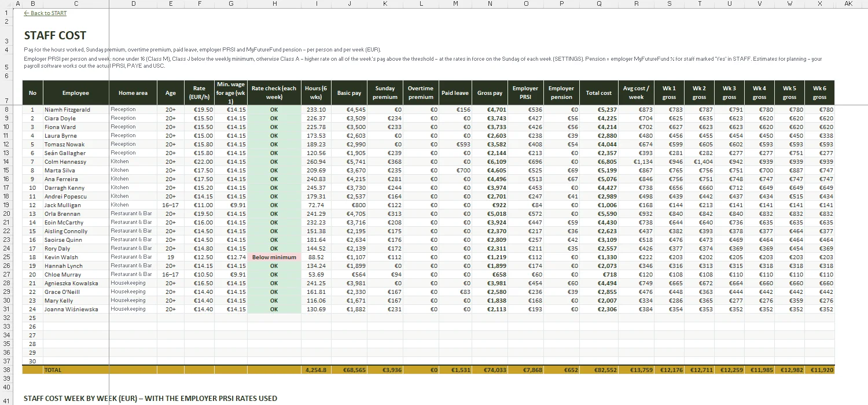Select the Mary Kelly employee cell

click(x=76, y=300)
